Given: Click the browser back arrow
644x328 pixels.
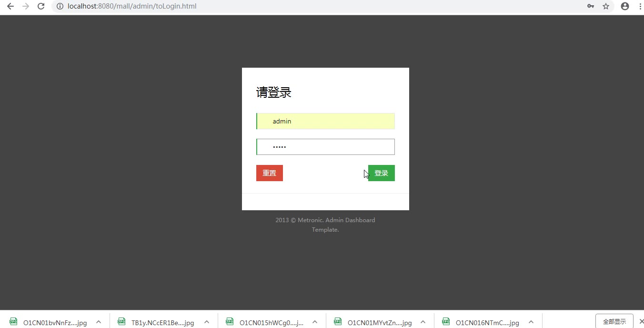Looking at the screenshot, I should click(10, 6).
